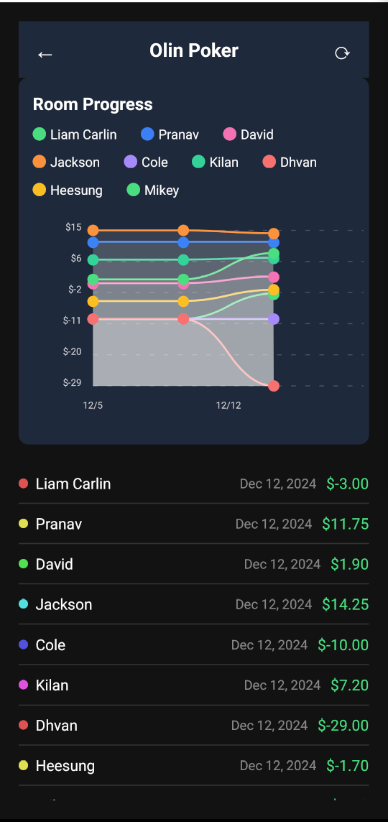Image resolution: width=388 pixels, height=822 pixels.
Task: Select David's Dec 12 record
Action: point(194,564)
